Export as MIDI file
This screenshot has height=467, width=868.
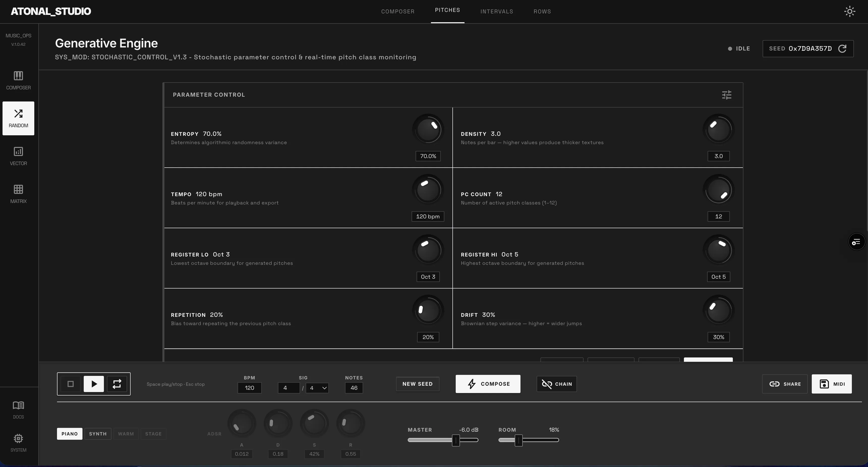832,384
